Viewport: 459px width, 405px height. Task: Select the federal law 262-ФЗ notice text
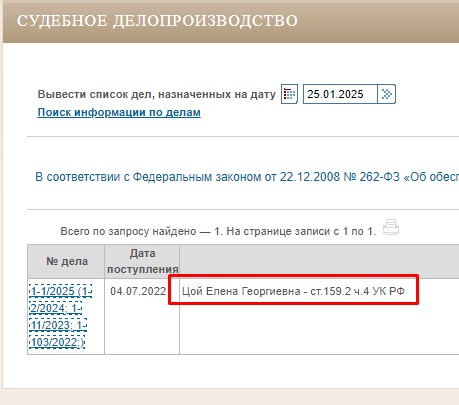(x=247, y=177)
